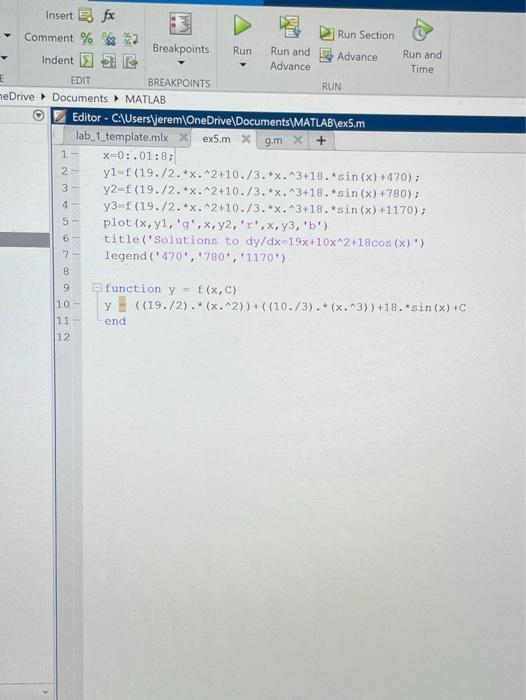Viewport: 526px width, 700px height.
Task: Click the Advance icon
Action: tap(326, 56)
